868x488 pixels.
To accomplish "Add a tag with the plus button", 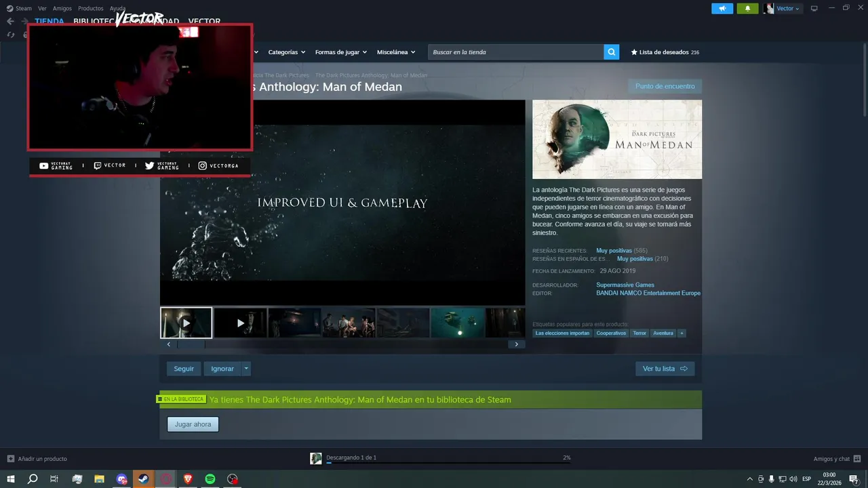I will (x=682, y=333).
